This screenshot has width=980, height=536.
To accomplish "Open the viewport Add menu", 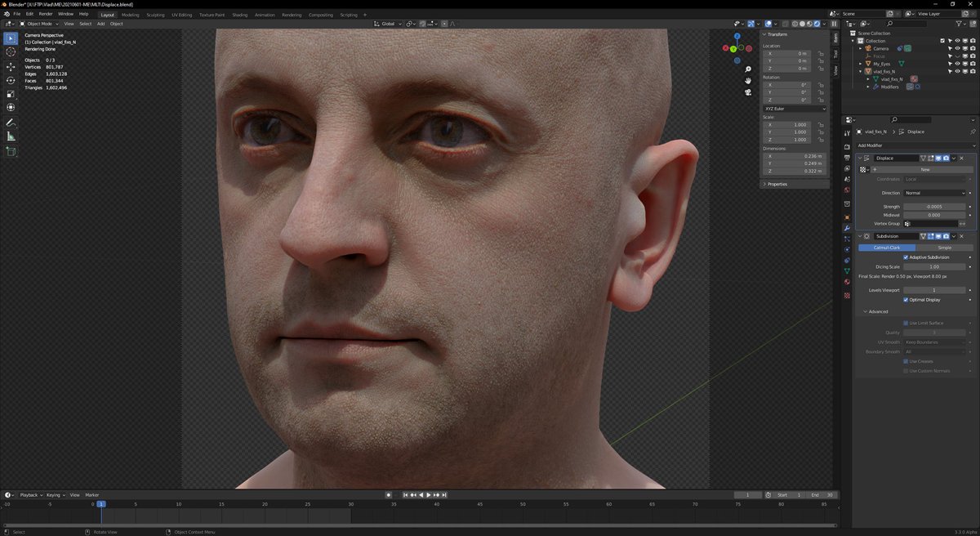I will (x=100, y=24).
